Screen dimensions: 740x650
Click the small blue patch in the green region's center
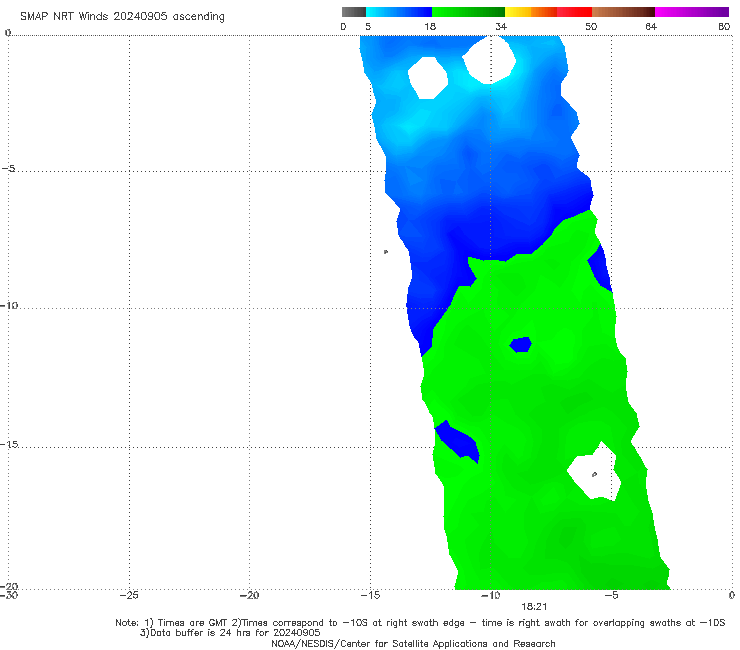[x=521, y=345]
